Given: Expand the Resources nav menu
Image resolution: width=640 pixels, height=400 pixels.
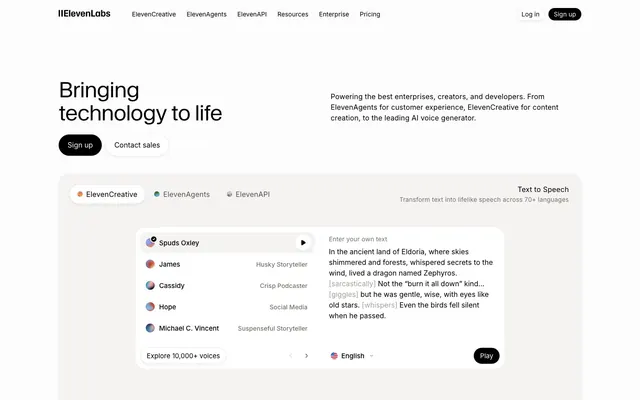Looking at the screenshot, I should (293, 14).
